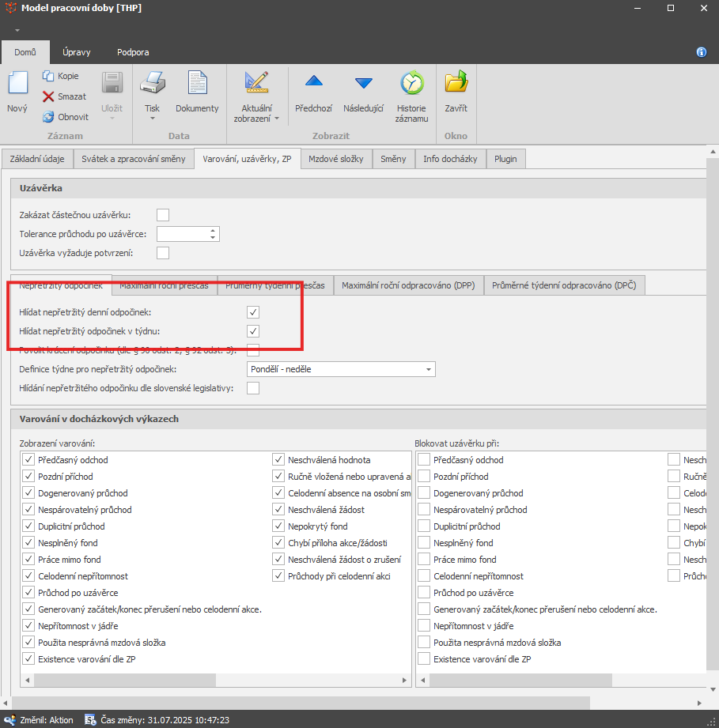Click main vertical scrollbar up arrow
The height and width of the screenshot is (728, 719).
(x=713, y=152)
